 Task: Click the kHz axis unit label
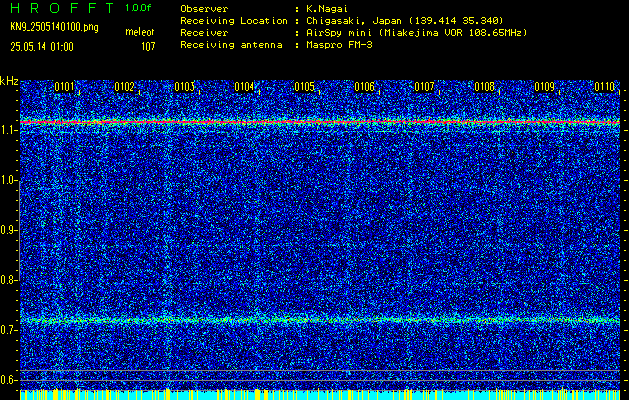(9, 81)
